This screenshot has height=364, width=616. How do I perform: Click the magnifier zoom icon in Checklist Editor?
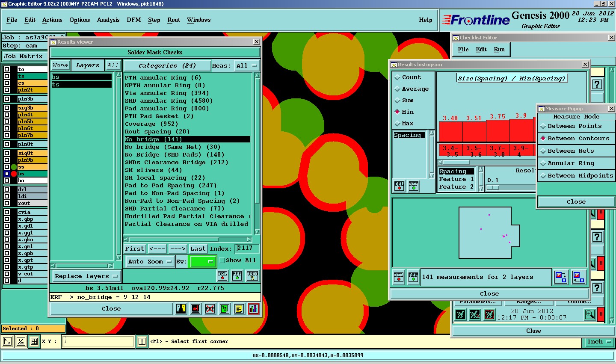click(590, 315)
